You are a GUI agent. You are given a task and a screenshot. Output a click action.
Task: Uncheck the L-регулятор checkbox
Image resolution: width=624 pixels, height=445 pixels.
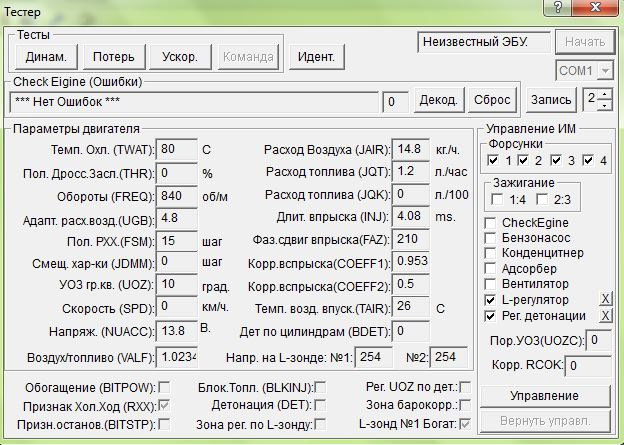click(x=490, y=300)
